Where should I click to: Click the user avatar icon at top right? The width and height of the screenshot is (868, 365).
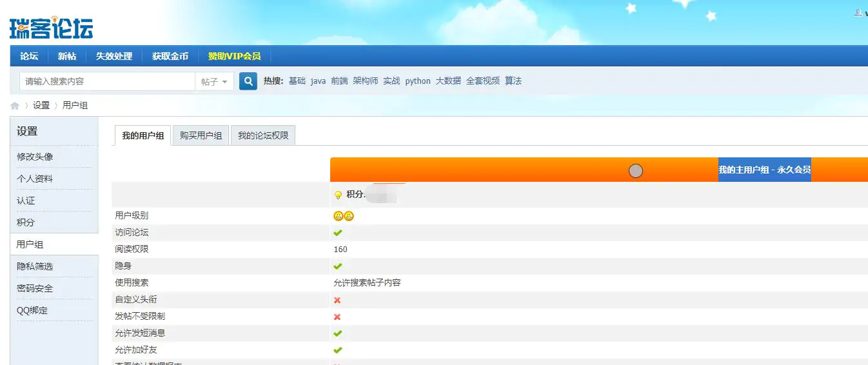pos(858,12)
